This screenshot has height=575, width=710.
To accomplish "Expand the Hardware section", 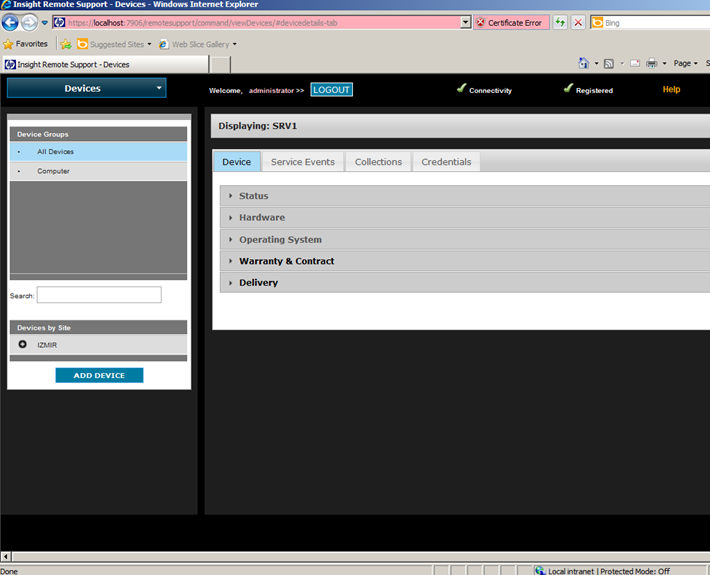I will pos(261,217).
